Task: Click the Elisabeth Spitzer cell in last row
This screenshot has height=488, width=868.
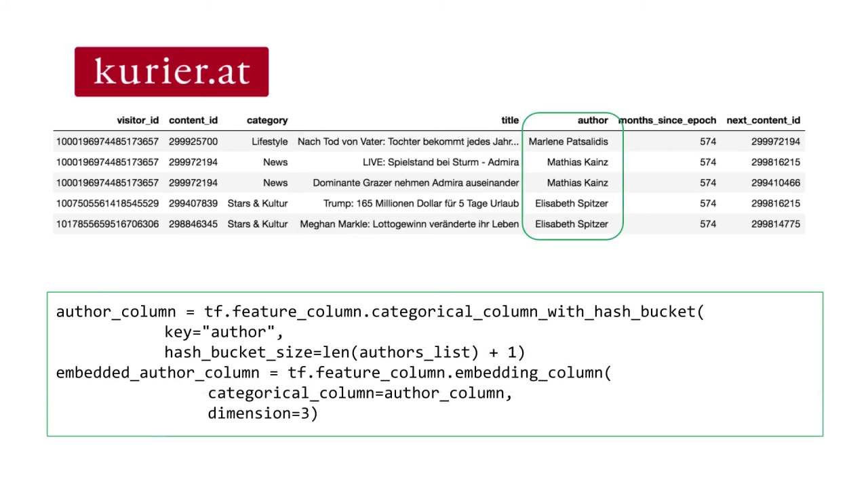Action: (571, 224)
